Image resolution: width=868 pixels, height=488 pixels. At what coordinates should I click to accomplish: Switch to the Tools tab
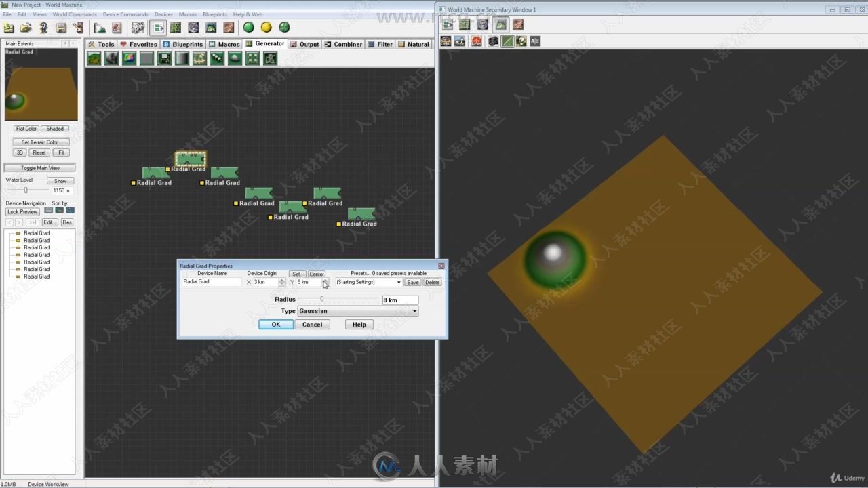[102, 44]
